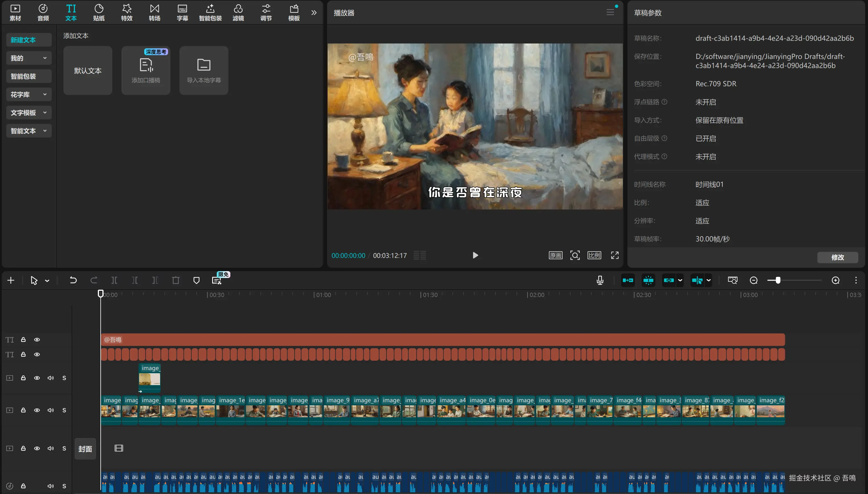The height and width of the screenshot is (494, 868).
Task: Play the video in the player
Action: click(x=475, y=255)
